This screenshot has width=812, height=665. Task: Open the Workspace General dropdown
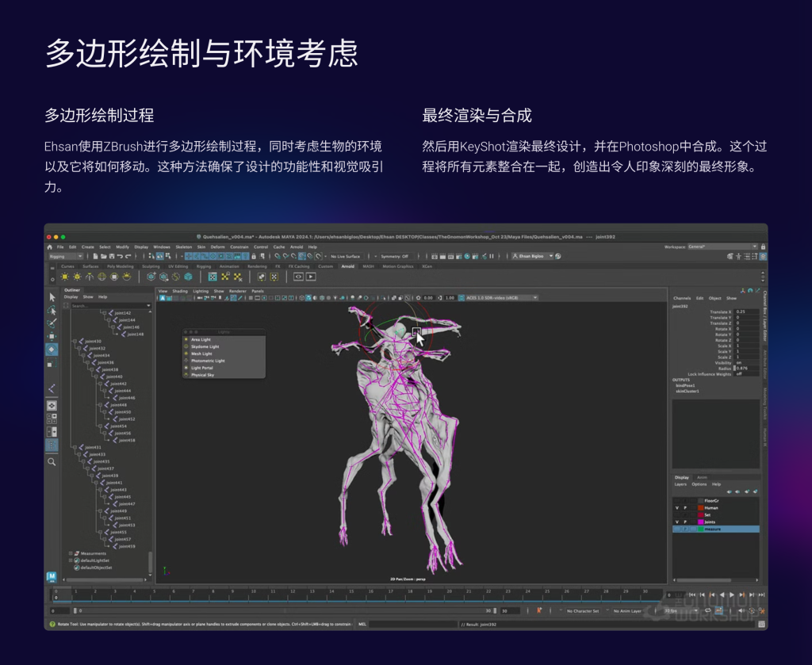click(x=722, y=247)
